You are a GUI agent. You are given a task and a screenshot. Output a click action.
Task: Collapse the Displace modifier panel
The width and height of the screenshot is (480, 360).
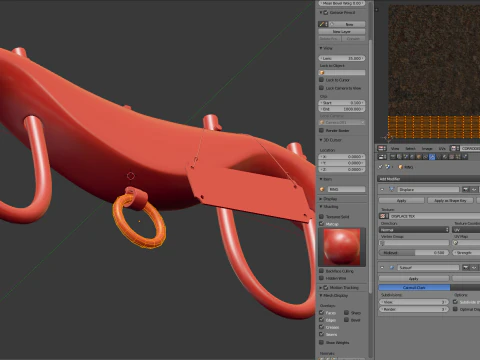tap(382, 189)
